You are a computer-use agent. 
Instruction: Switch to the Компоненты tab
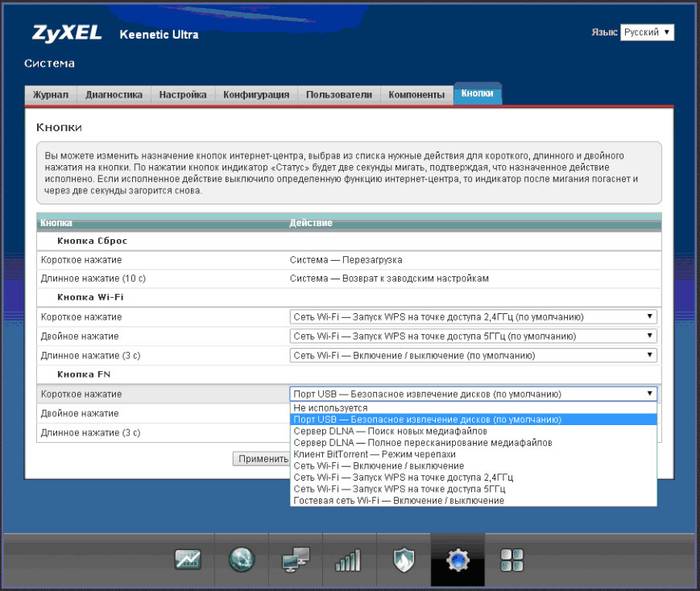417,95
